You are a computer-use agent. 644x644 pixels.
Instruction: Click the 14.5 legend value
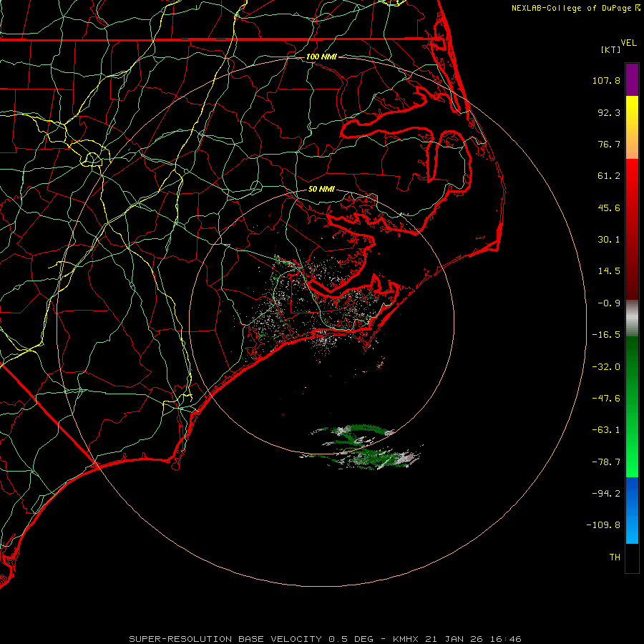[609, 271]
